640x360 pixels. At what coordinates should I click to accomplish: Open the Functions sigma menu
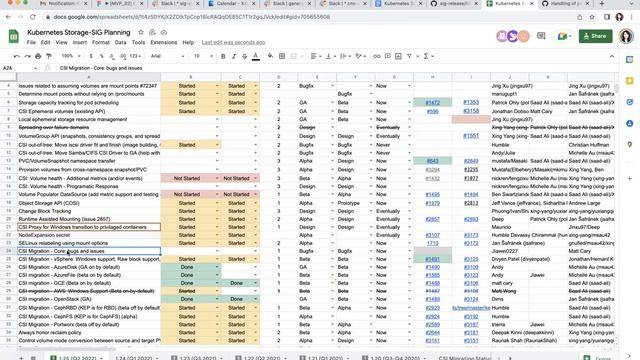(x=428, y=56)
